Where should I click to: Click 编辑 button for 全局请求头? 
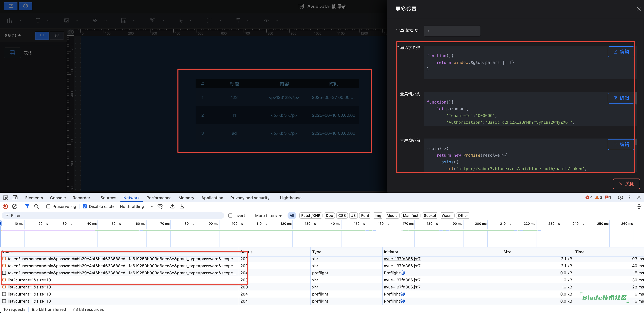621,98
